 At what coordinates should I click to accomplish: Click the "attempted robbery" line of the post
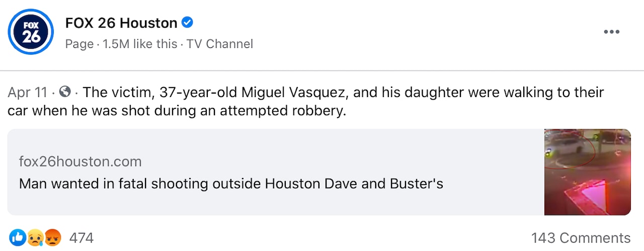coord(177,111)
